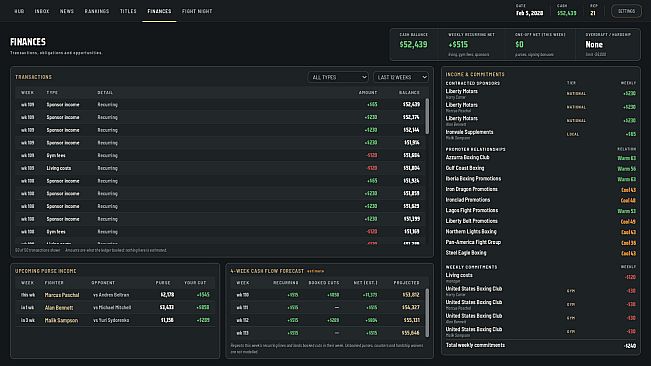This screenshot has width=651, height=366.
Task: Select the One-Off Net $0 card
Action: point(540,44)
